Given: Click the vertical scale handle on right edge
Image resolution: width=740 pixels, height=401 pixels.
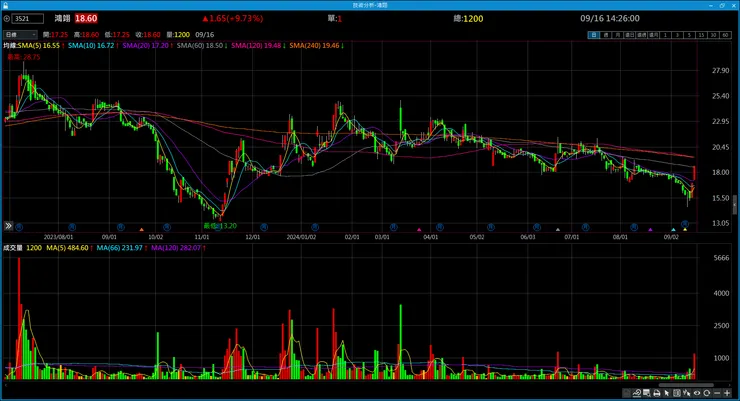Looking at the screenshot, I should click(x=734, y=205).
